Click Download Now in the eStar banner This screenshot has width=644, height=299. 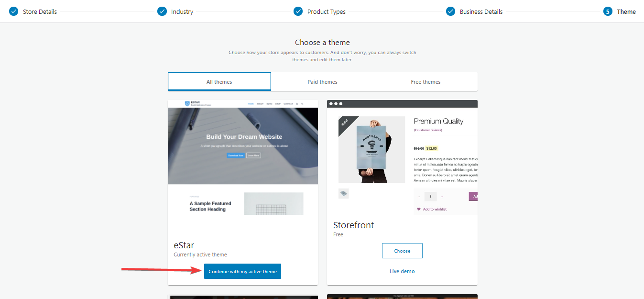pyautogui.click(x=236, y=155)
